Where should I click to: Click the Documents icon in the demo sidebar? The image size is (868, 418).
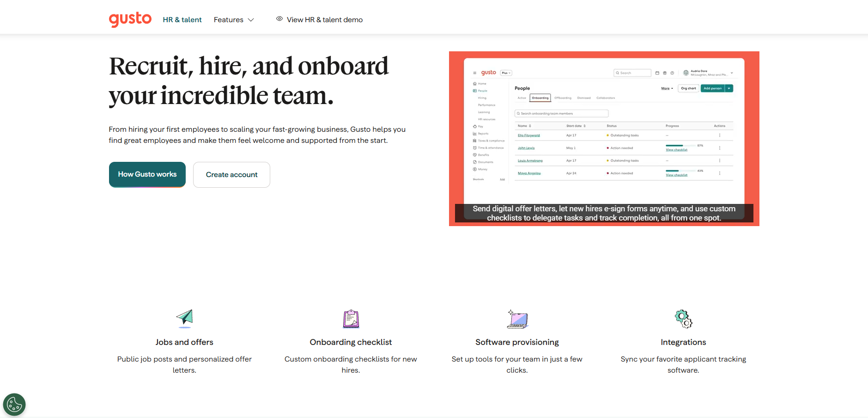[474, 162]
